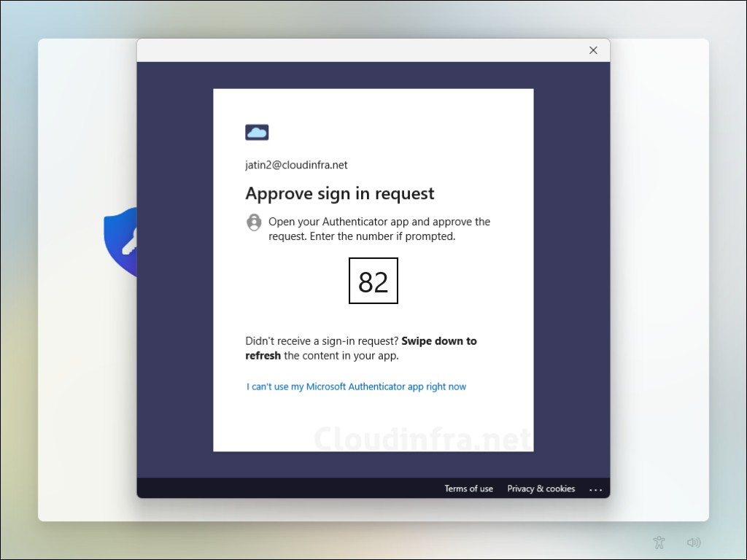Image resolution: width=747 pixels, height=560 pixels.
Task: Click the cloud logo icon
Action: point(257,132)
